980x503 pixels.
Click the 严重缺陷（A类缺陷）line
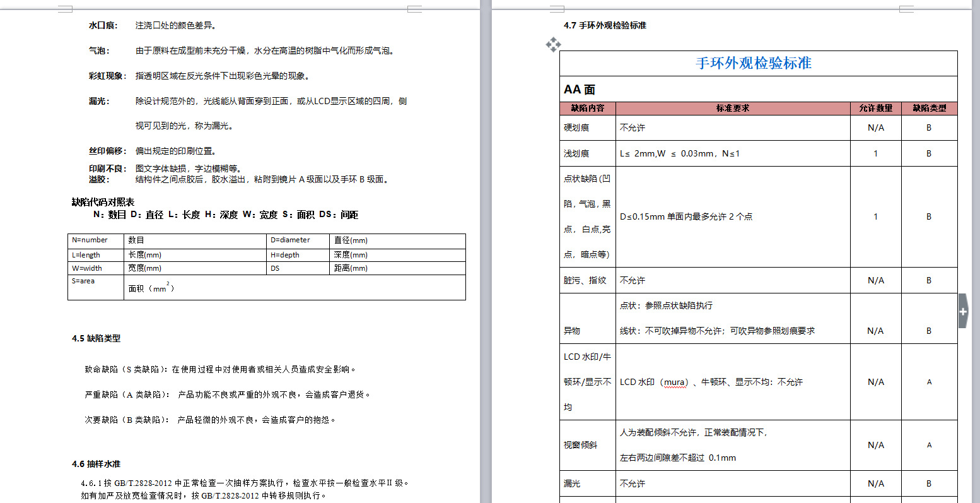click(228, 395)
